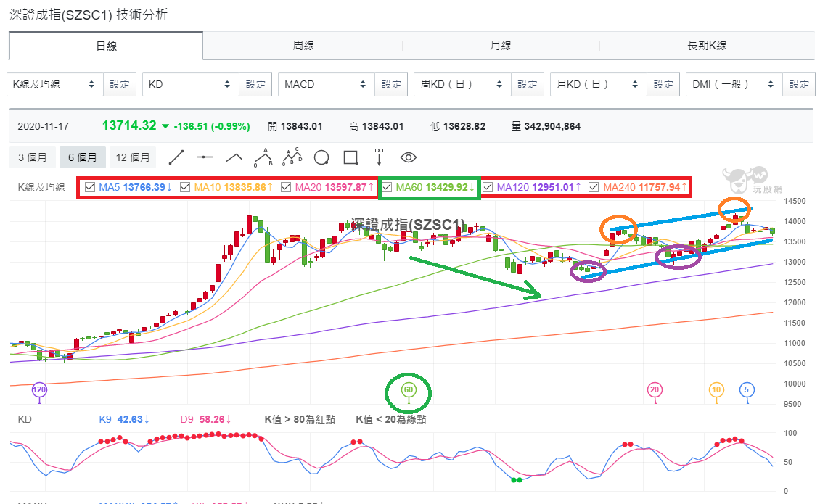
Task: Select the ABC wave pattern tool
Action: pos(263,157)
